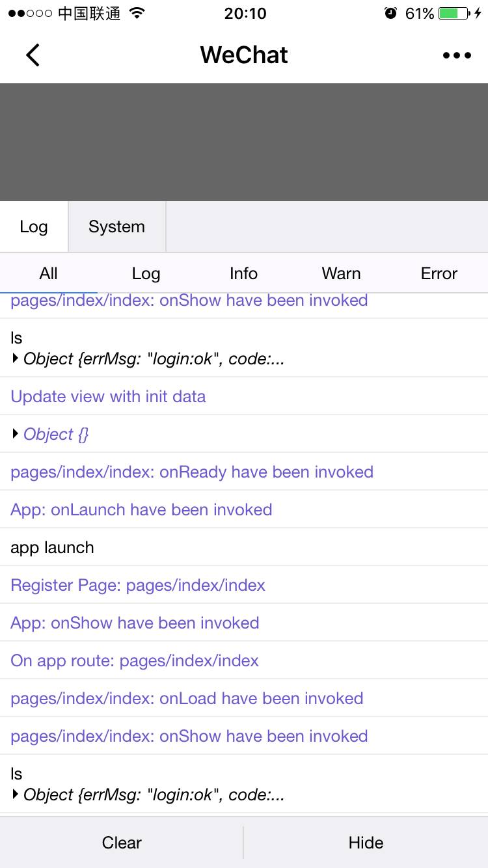Select 'App: onLaunch have been invoked' row
488x868 pixels.
(x=244, y=509)
